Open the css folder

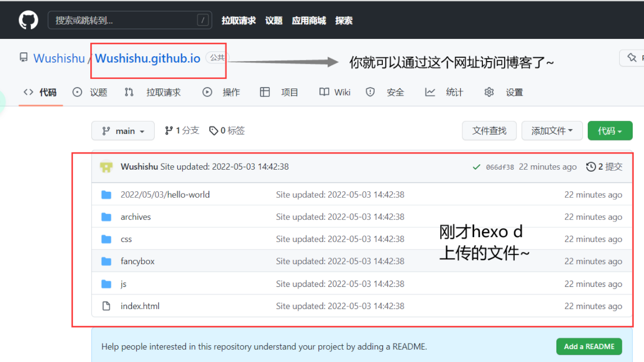[126, 239]
